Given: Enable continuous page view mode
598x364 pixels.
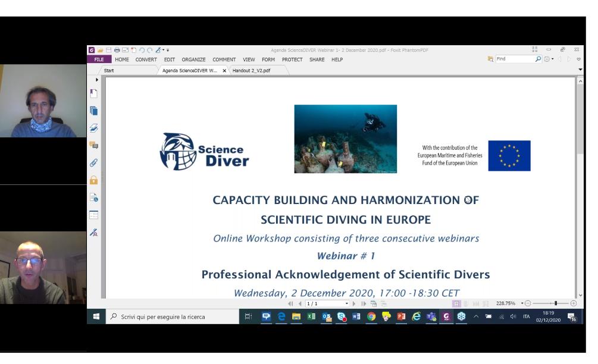Looking at the screenshot, I should click(466, 304).
